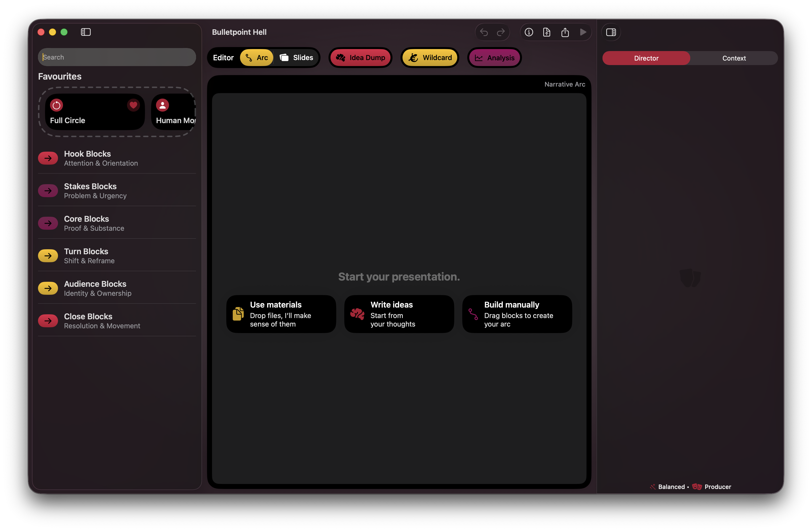Collapse the sidebar with the sidebar icon
The image size is (812, 531).
[x=86, y=32]
